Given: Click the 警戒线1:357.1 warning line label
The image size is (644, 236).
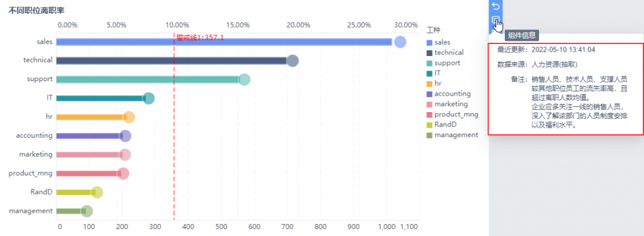Looking at the screenshot, I should (200, 37).
